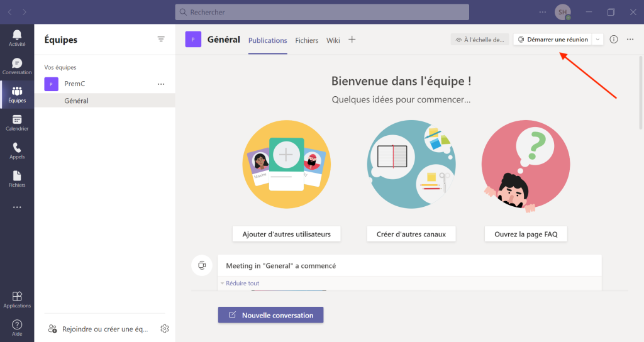Open the Appels section
This screenshot has width=644, height=342.
click(17, 151)
